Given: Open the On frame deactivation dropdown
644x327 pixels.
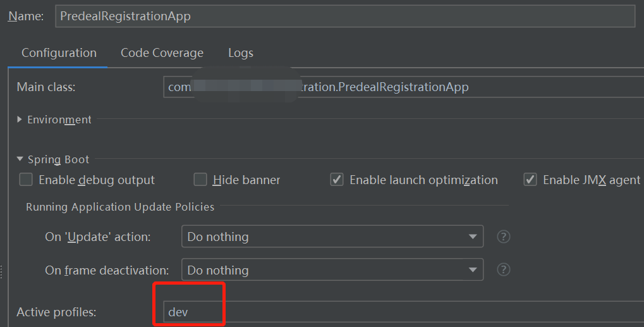Looking at the screenshot, I should click(332, 270).
